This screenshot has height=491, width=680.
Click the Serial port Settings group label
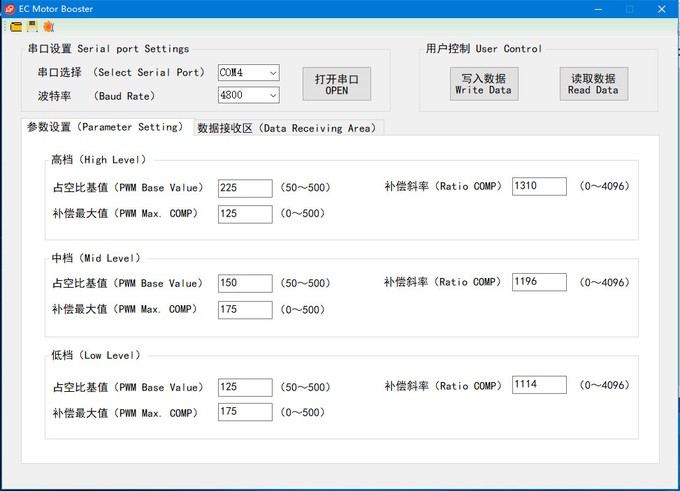tap(108, 49)
